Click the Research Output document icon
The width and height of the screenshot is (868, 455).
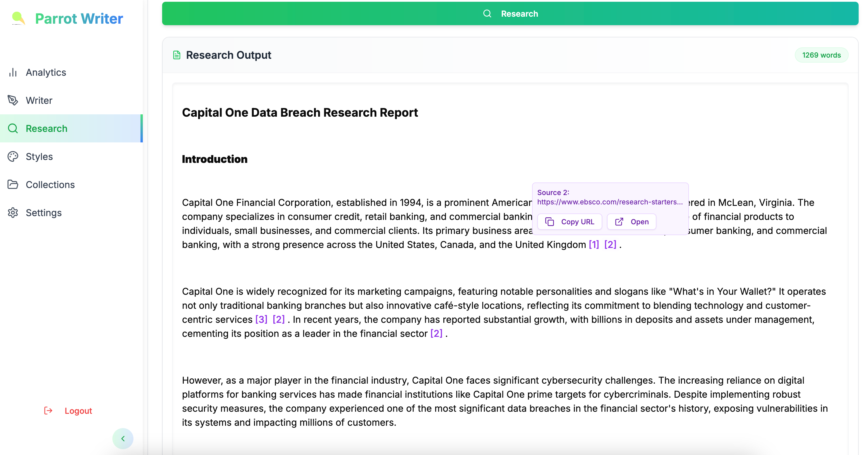click(176, 55)
